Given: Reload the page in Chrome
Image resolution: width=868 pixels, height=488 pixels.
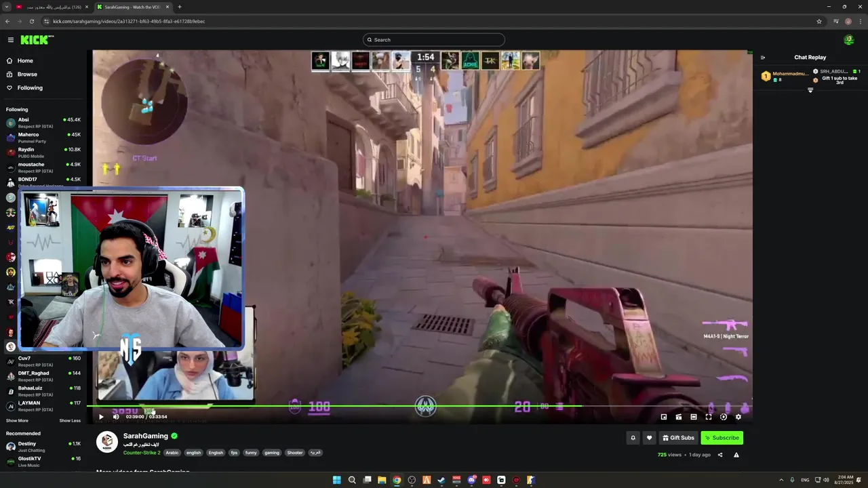Looking at the screenshot, I should [x=32, y=21].
